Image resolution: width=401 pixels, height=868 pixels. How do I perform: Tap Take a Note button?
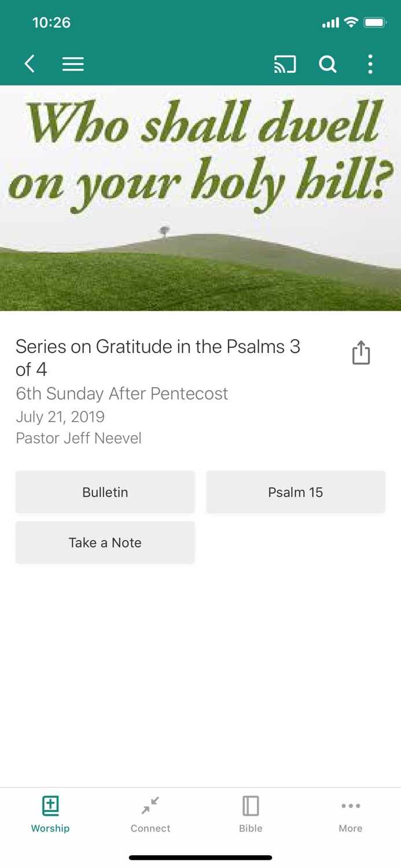[105, 542]
